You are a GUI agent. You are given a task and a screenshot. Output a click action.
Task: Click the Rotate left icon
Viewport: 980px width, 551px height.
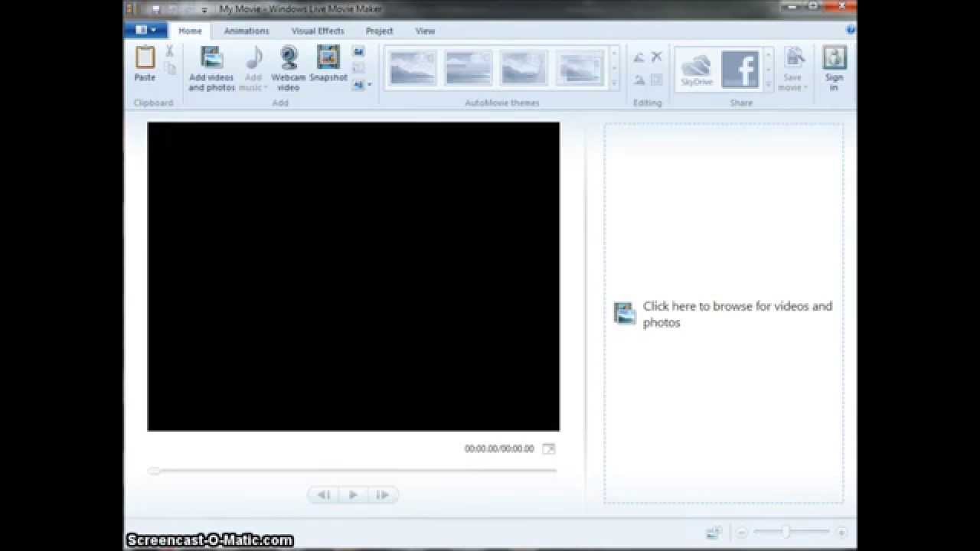click(x=639, y=57)
